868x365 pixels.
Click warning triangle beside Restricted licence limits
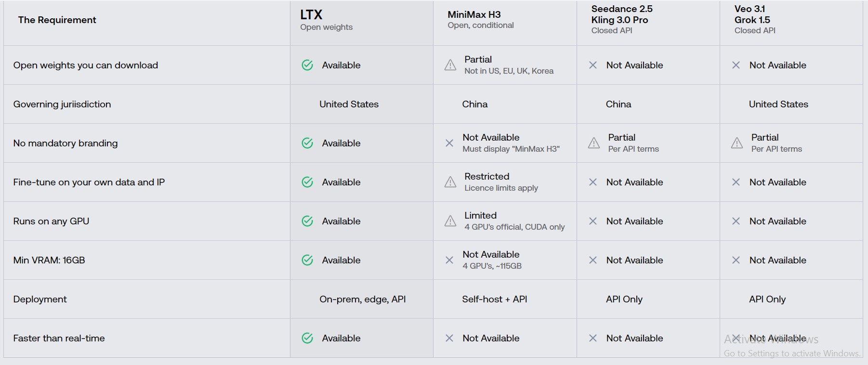[x=450, y=182]
